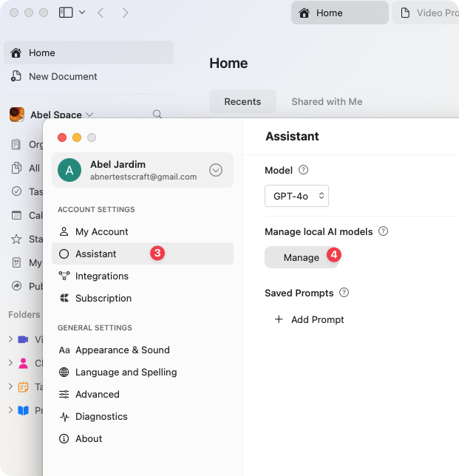Click the pink person folder icon
This screenshot has height=476, width=459.
coord(23,363)
